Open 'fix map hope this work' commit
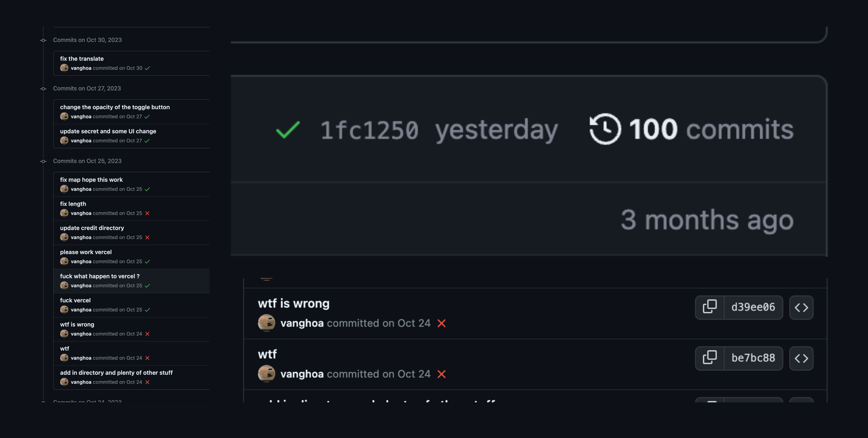Image resolution: width=868 pixels, height=438 pixels. pyautogui.click(x=91, y=180)
